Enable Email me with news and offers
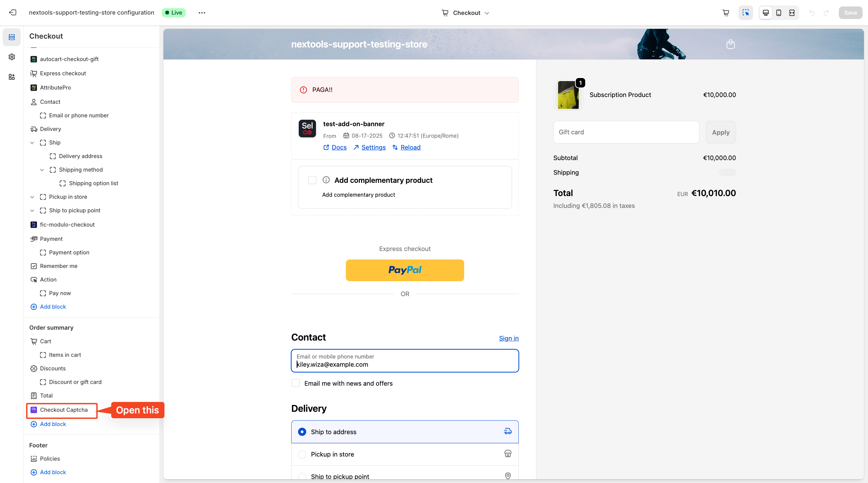 point(296,383)
